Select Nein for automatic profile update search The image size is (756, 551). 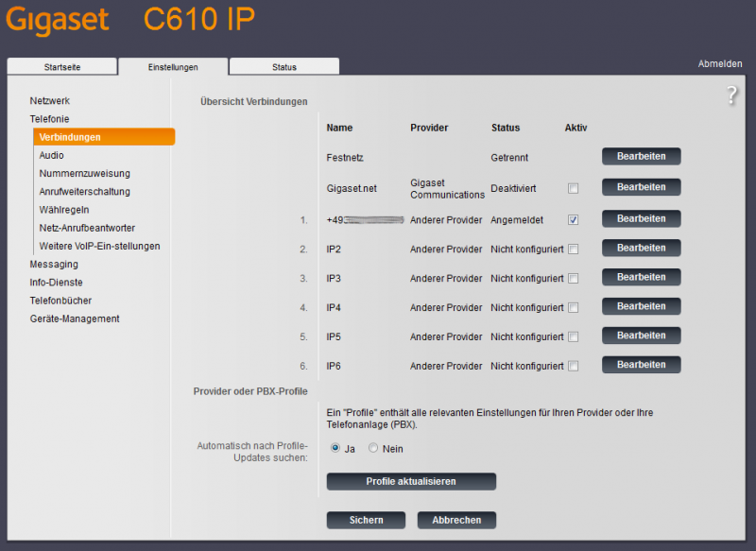372,449
